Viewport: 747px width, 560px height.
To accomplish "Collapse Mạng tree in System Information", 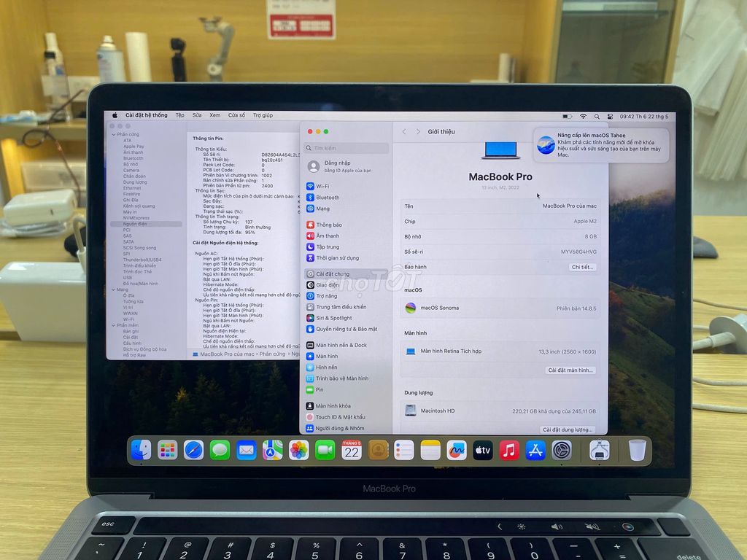I will pos(114,289).
